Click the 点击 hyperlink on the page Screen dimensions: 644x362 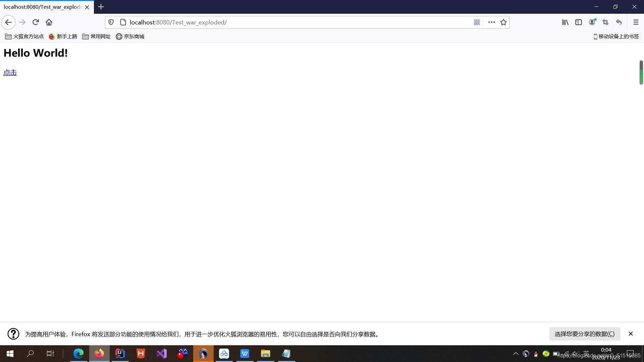10,72
